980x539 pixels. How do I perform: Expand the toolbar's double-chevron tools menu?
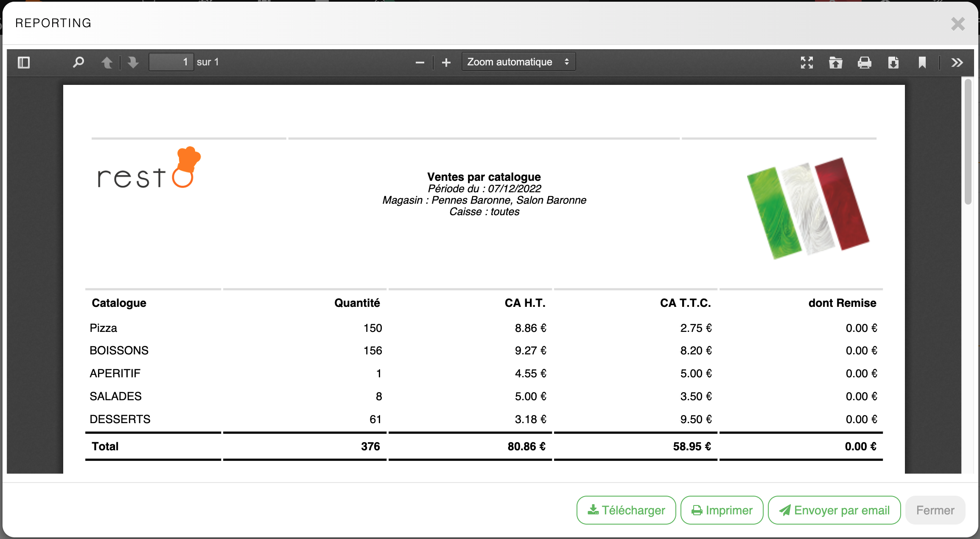957,62
